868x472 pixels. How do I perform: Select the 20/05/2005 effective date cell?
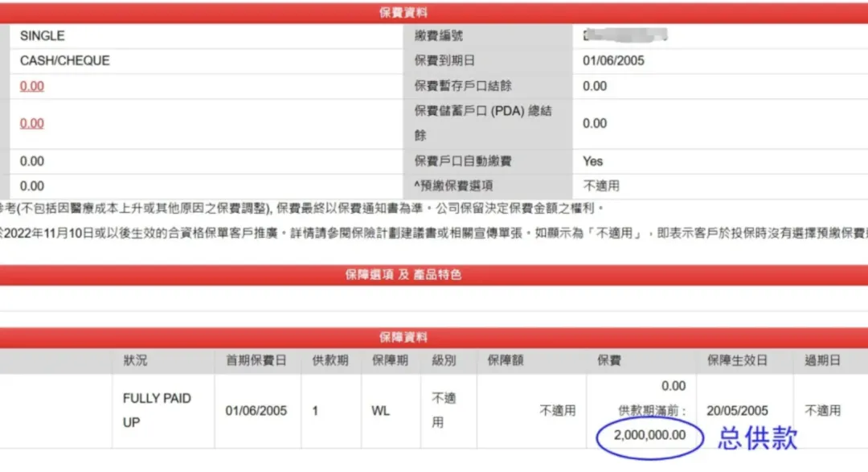click(737, 410)
